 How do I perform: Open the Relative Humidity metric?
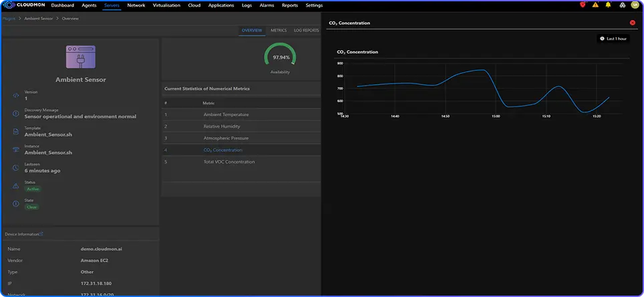pyautogui.click(x=222, y=126)
